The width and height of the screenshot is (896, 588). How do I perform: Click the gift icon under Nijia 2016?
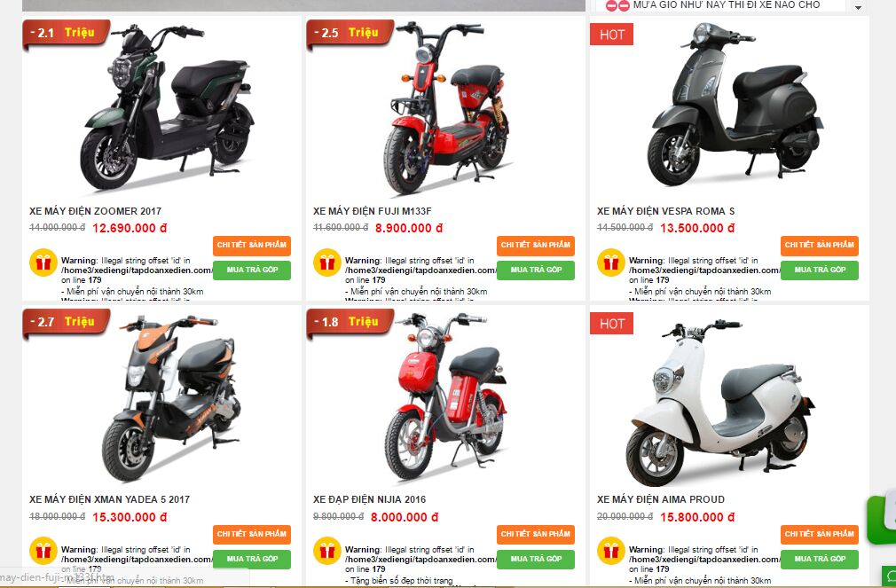tap(327, 552)
